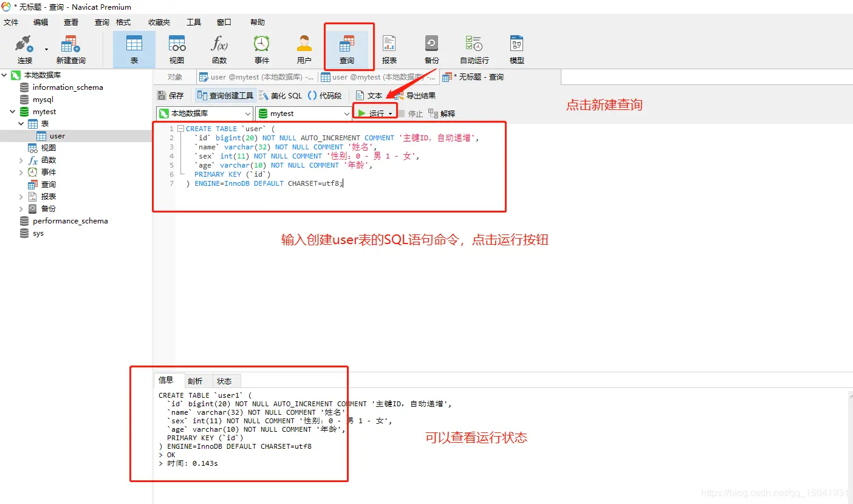Click the 解释 explain button
This screenshot has width=853, height=504.
click(x=442, y=114)
